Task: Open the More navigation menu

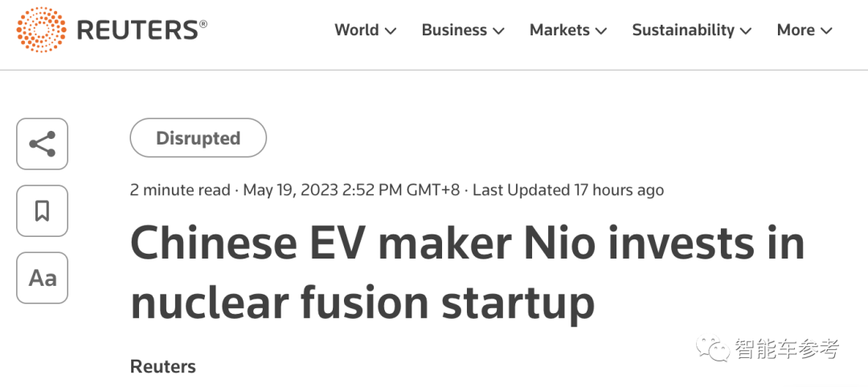Action: tap(796, 31)
